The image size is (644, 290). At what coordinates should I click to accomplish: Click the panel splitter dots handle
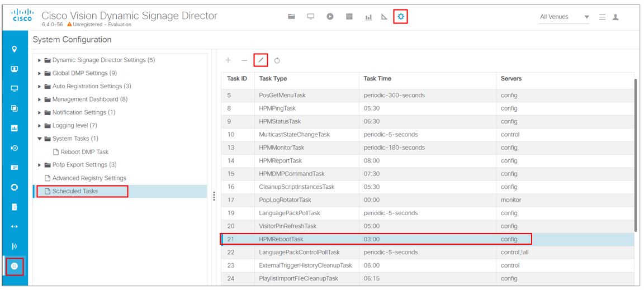point(214,196)
